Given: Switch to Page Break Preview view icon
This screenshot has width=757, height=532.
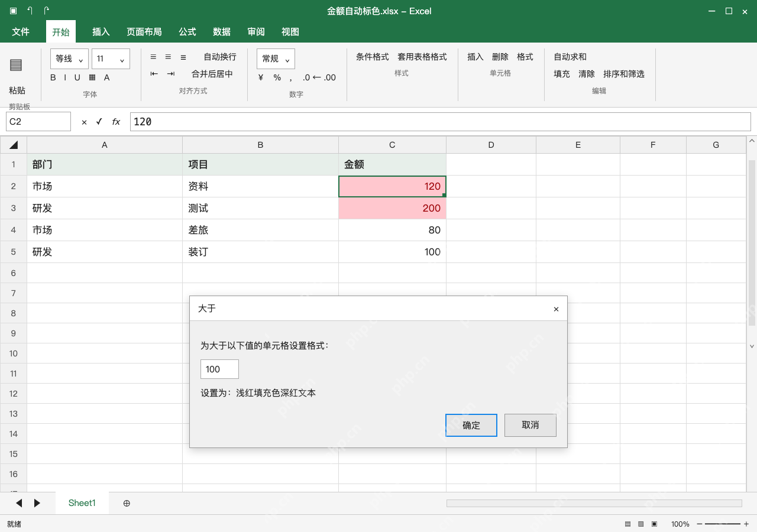Looking at the screenshot, I should [x=655, y=524].
